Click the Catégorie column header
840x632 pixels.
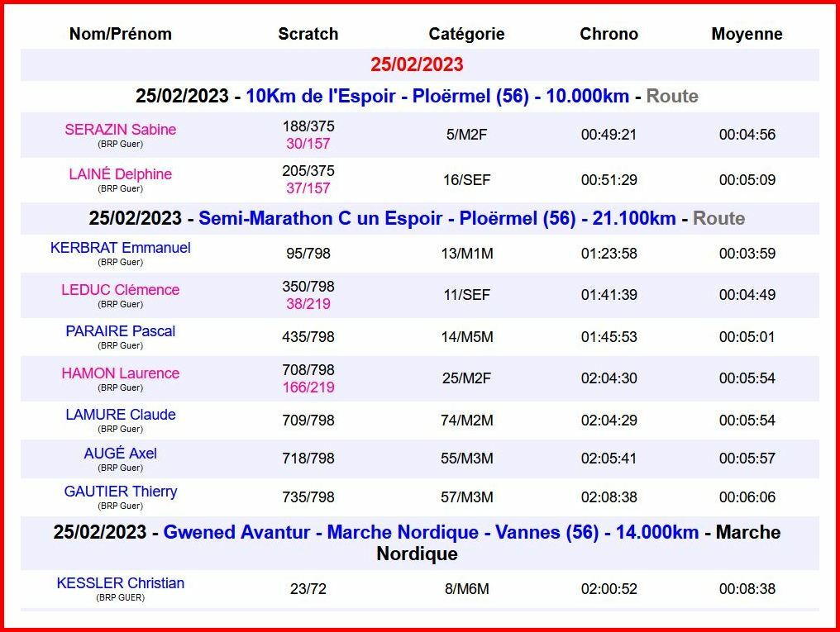tap(466, 34)
